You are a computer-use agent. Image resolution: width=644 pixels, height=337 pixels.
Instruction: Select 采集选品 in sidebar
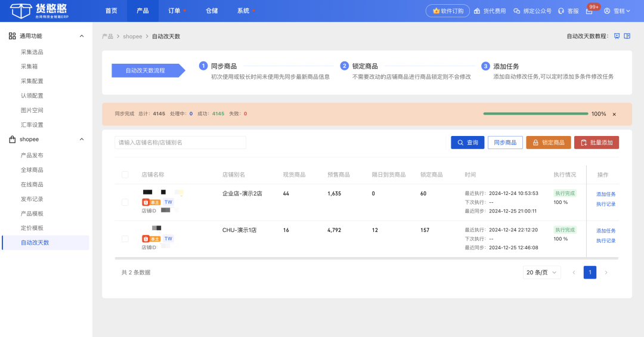pyautogui.click(x=32, y=52)
